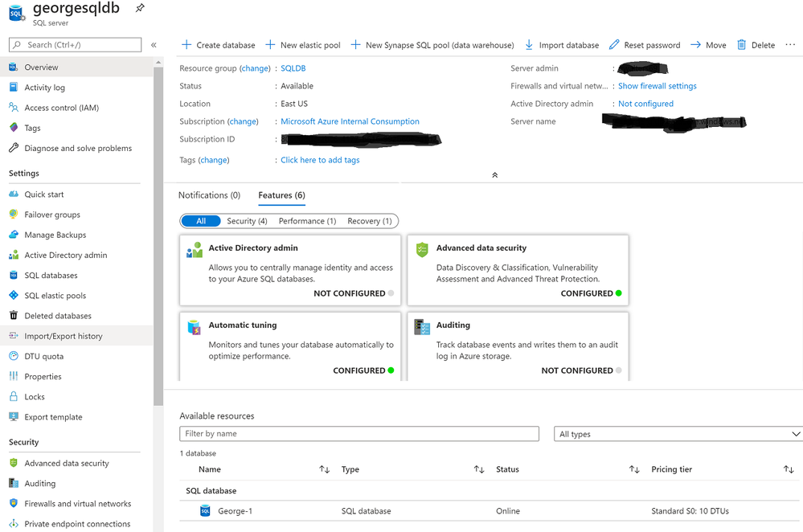Open the Active Directory admin feature card

click(290, 270)
